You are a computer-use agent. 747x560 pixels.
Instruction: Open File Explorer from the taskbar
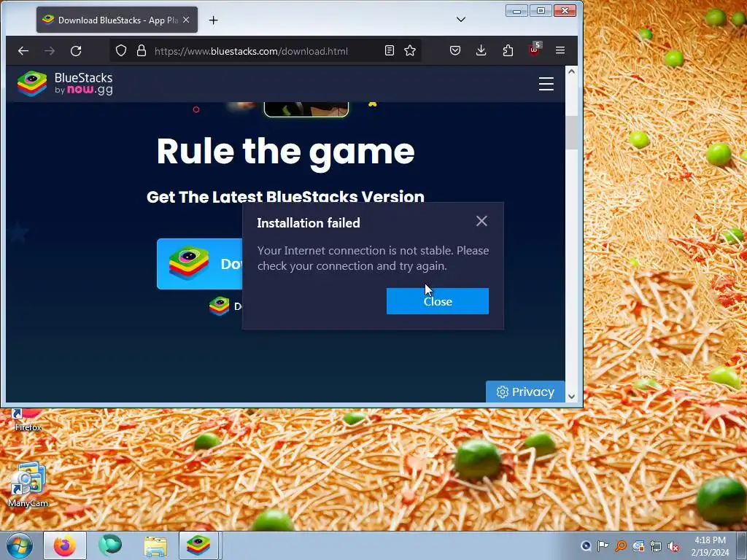tap(155, 545)
